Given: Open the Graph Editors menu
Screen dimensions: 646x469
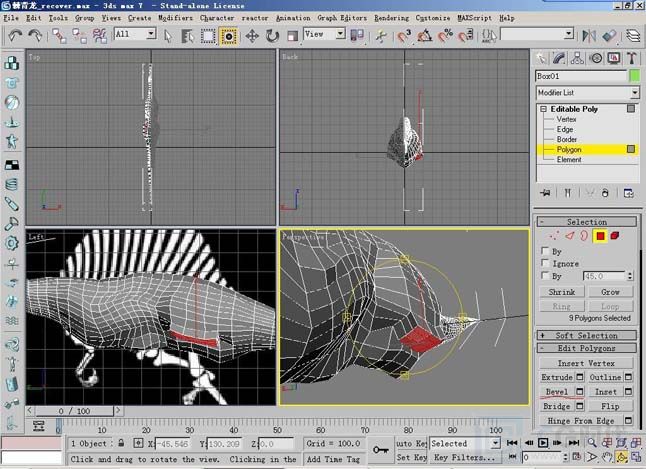Looking at the screenshot, I should click(x=342, y=18).
